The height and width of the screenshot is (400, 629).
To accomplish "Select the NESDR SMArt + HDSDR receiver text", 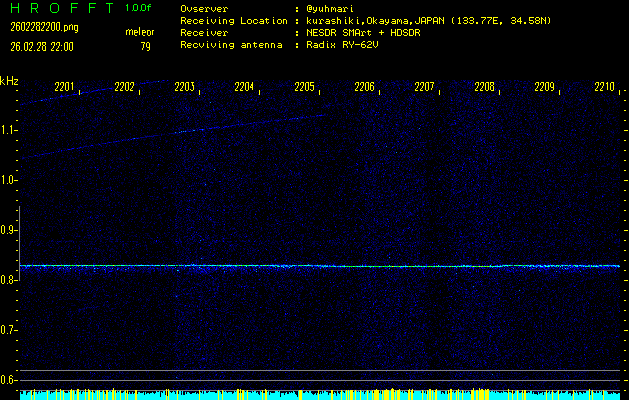I will (x=366, y=32).
